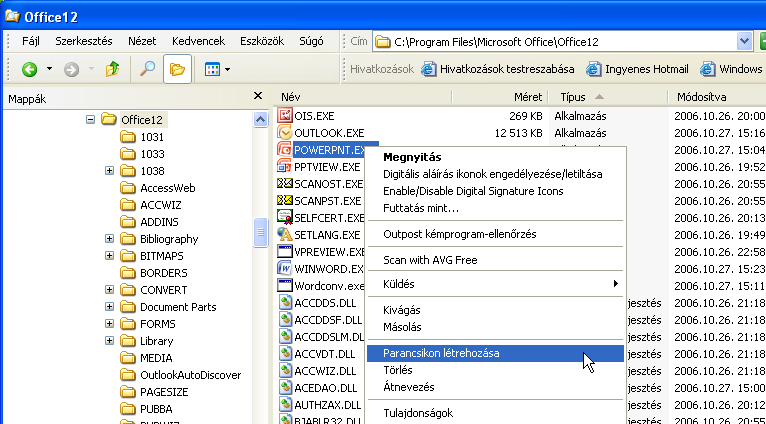The image size is (766, 424).
Task: Toggle the Folders pane button
Action: [x=177, y=69]
